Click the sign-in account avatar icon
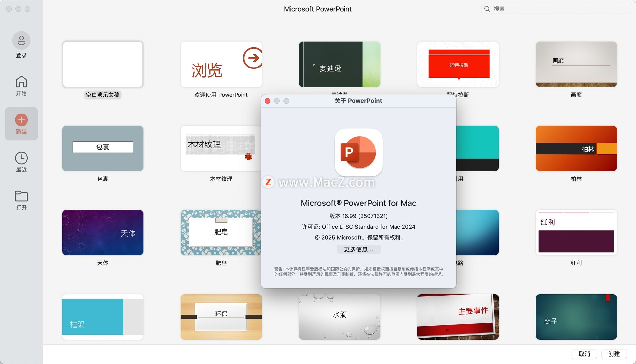The height and width of the screenshot is (364, 636). tap(21, 40)
